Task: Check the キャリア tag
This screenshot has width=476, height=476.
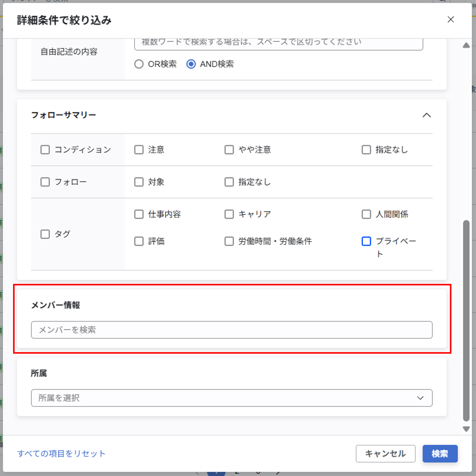Action: point(229,214)
